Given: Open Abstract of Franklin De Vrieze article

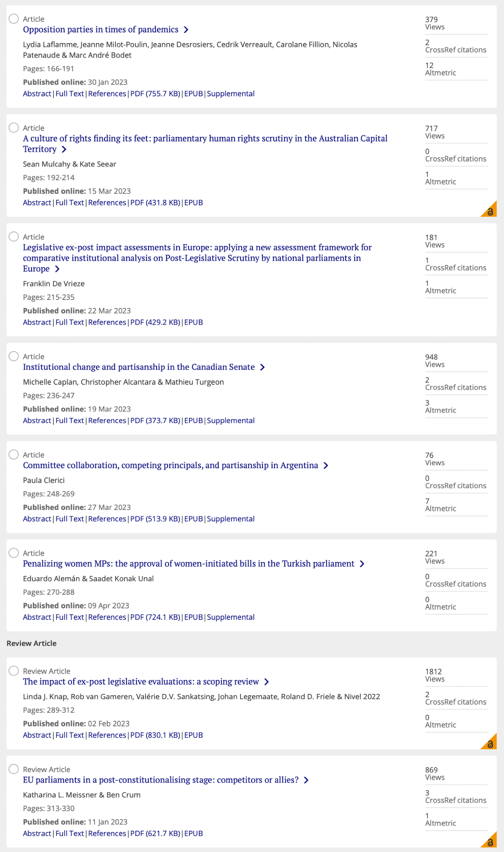Looking at the screenshot, I should coord(37,322).
